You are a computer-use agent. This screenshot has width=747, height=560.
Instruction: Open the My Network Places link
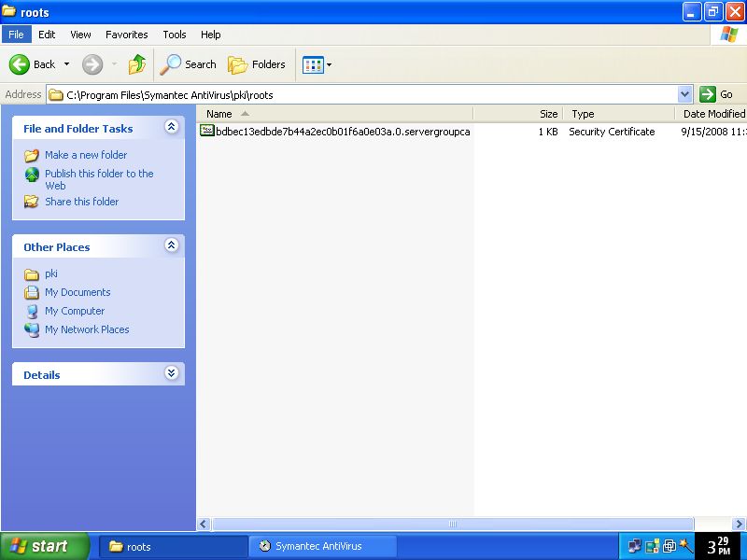tap(87, 329)
